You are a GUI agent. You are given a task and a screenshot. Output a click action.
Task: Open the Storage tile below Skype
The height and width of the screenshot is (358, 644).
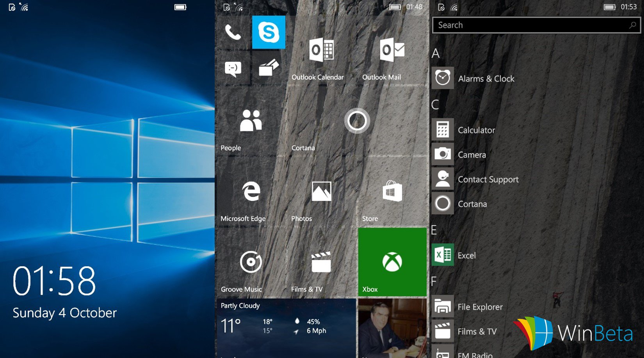[x=269, y=68]
